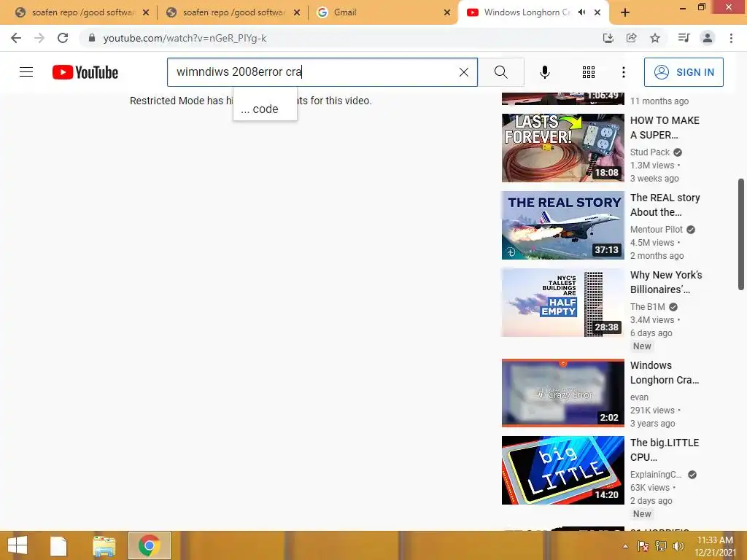Open the ExplainingC... channel name
747x560 pixels.
point(656,474)
